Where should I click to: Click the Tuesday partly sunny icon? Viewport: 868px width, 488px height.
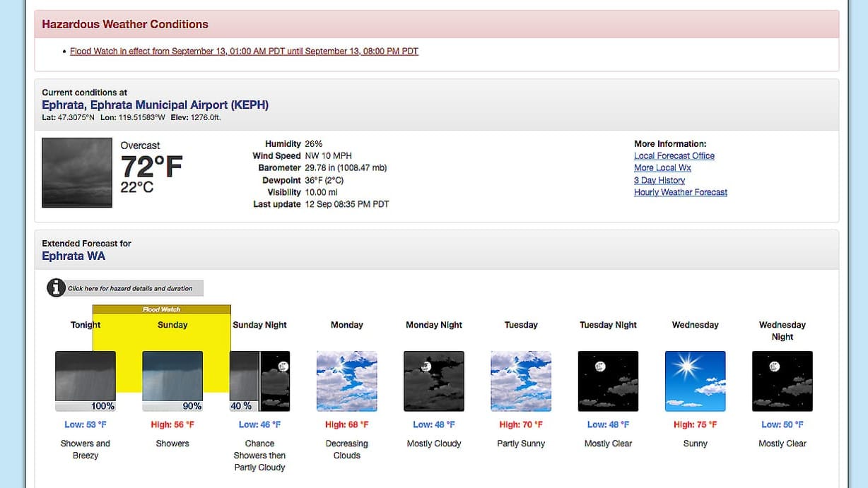click(521, 381)
